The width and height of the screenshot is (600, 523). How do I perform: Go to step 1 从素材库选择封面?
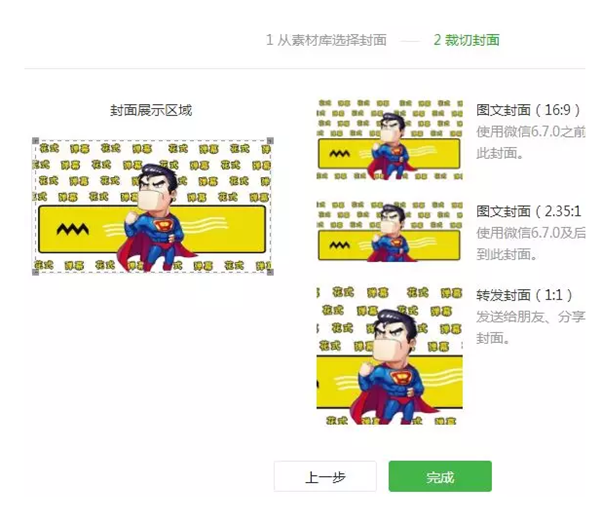(x=326, y=40)
